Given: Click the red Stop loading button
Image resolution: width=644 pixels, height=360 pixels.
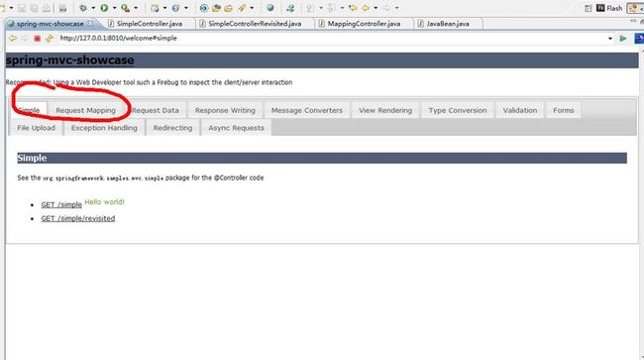Looking at the screenshot, I should pos(37,39).
